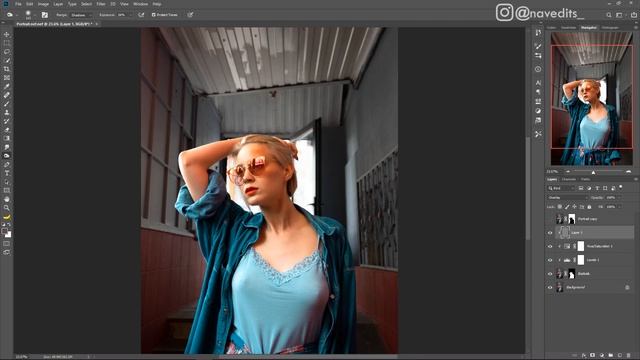Toggle lock transparent pixels
The height and width of the screenshot is (360, 640).
pyautogui.click(x=560, y=207)
